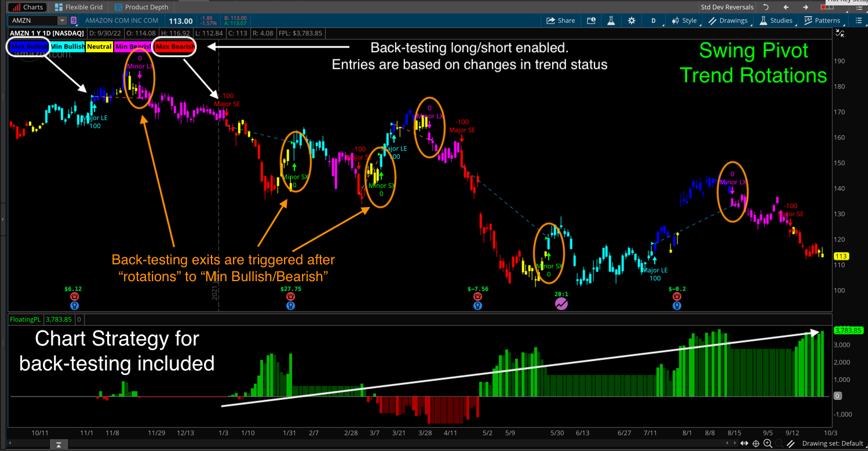This screenshot has width=868, height=451.
Task: Switch to the Charts tab
Action: coord(28,7)
